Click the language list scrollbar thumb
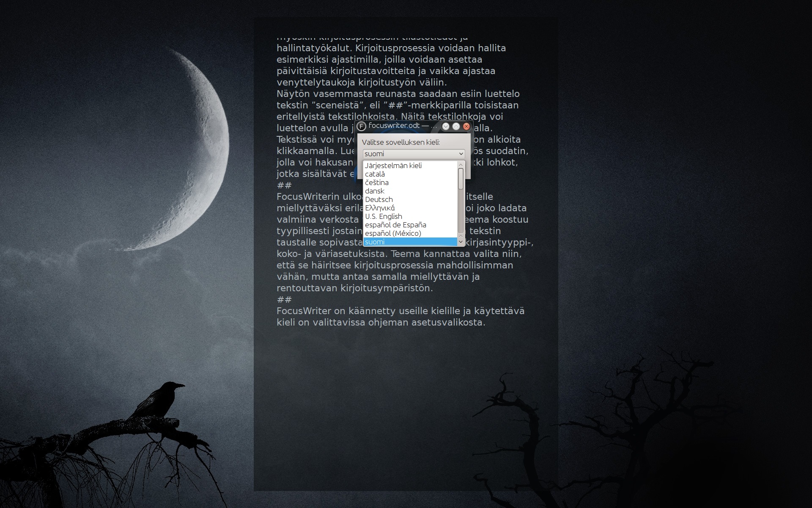Viewport: 812px width, 508px height. tap(461, 179)
